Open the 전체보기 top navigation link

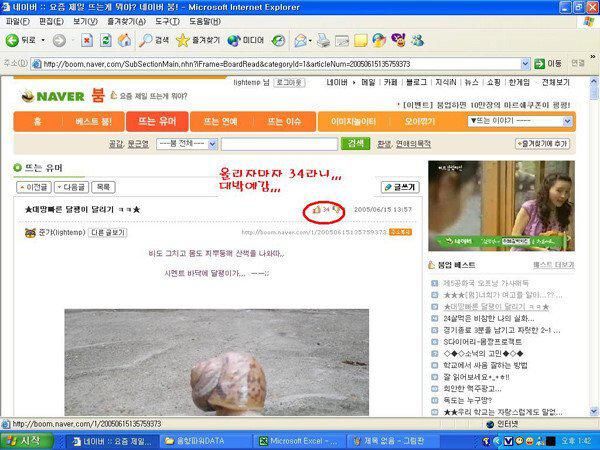click(555, 82)
